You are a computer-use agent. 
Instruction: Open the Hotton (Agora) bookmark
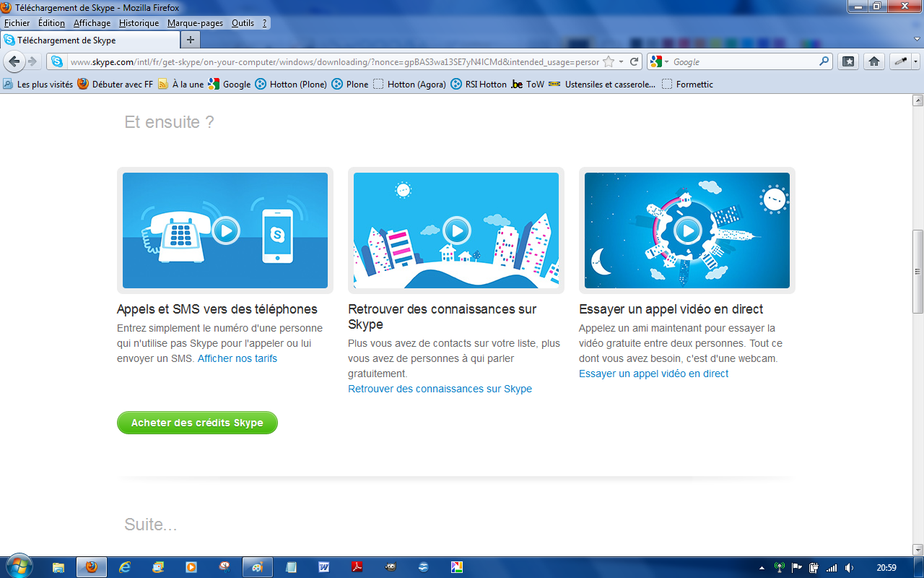coord(409,85)
